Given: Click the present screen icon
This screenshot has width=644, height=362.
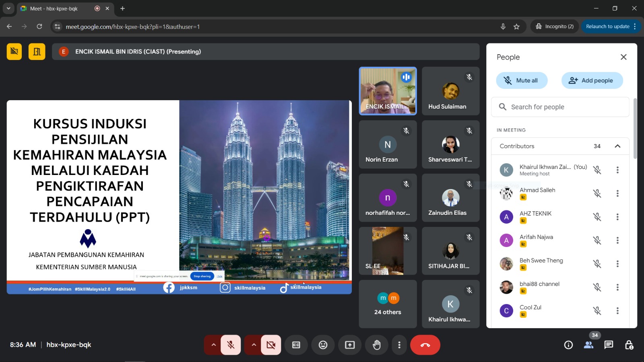Looking at the screenshot, I should pos(350,345).
